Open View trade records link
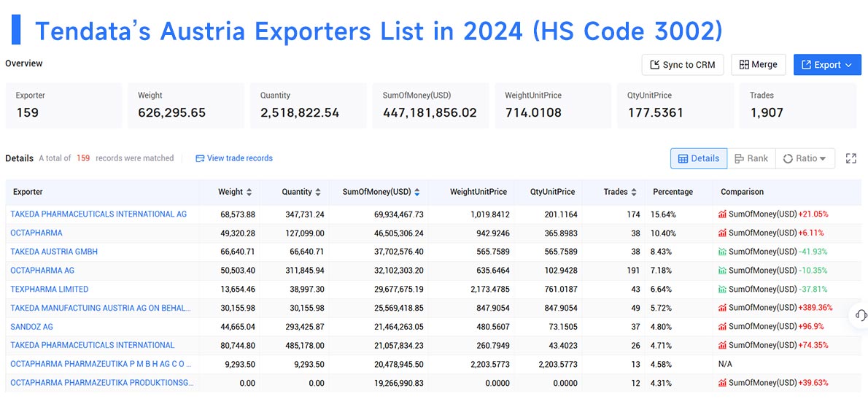Viewport: 868px width, 399px height. (234, 158)
